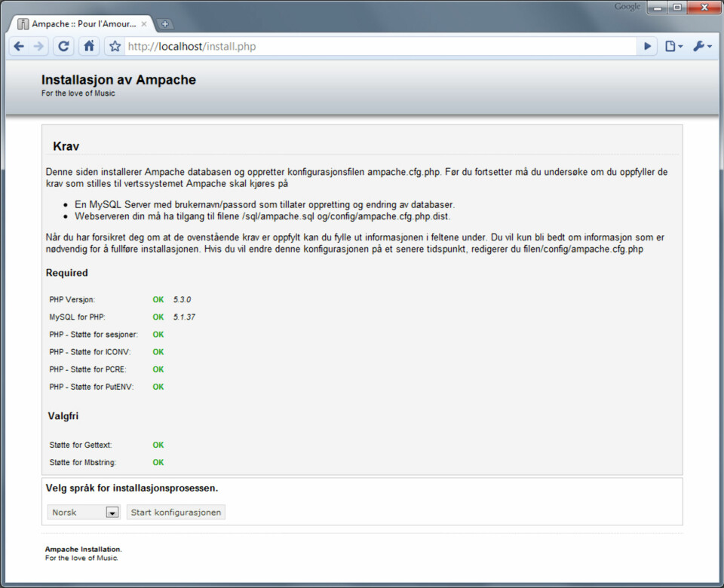Click the Krav section heading

pyautogui.click(x=66, y=146)
